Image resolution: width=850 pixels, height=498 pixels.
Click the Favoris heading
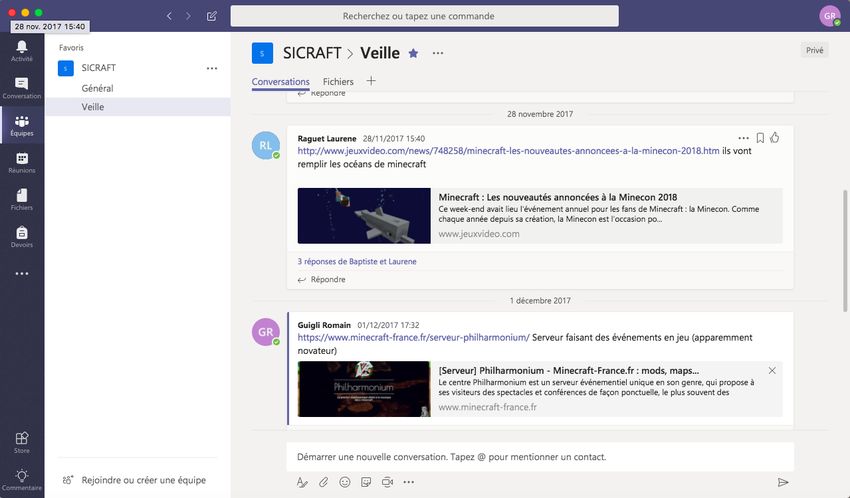point(72,48)
